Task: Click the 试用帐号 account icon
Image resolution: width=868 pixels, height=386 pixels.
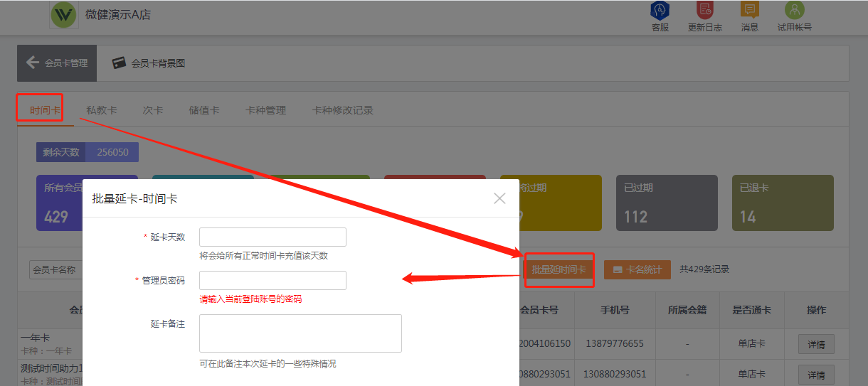Action: [x=794, y=11]
